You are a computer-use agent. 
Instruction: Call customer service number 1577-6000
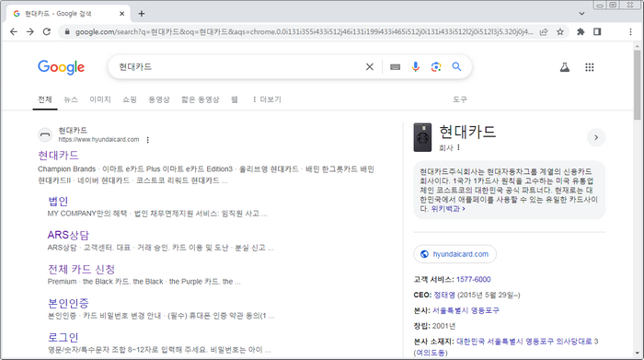tap(473, 280)
